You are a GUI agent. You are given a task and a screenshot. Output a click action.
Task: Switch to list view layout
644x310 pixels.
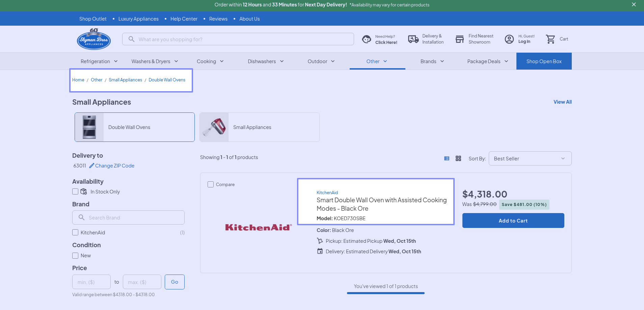click(x=447, y=158)
